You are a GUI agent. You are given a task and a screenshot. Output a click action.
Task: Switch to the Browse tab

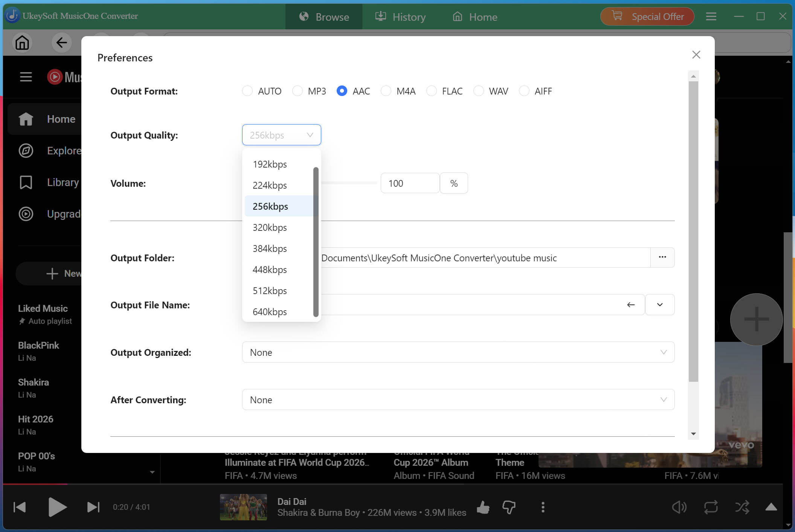point(324,17)
